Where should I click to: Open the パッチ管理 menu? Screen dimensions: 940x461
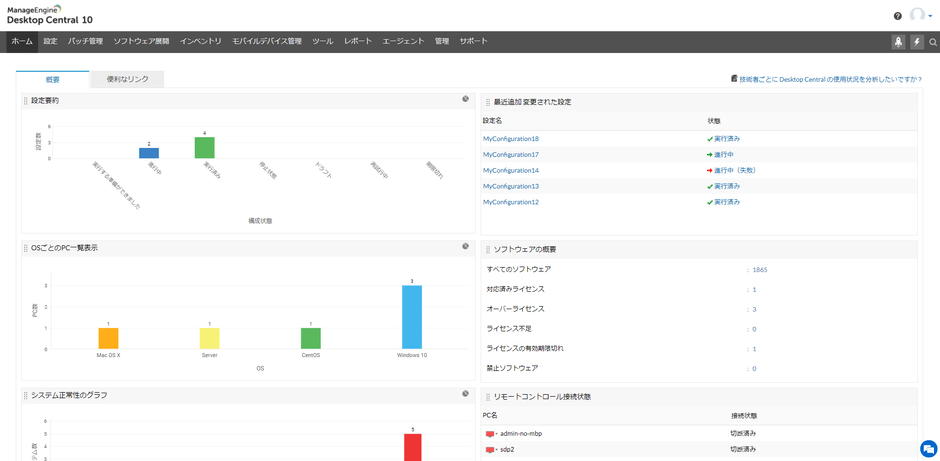click(x=85, y=42)
